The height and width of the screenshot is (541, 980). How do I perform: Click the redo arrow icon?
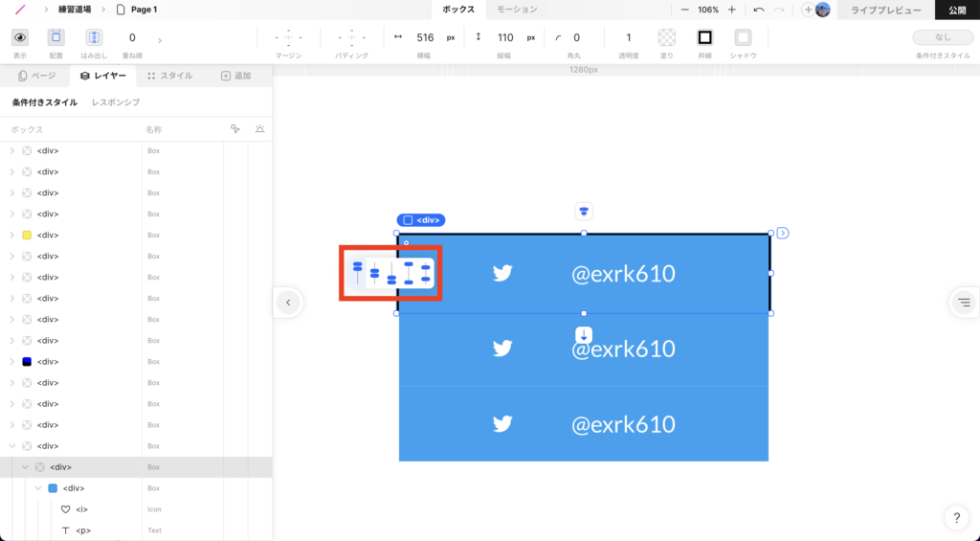tap(779, 10)
